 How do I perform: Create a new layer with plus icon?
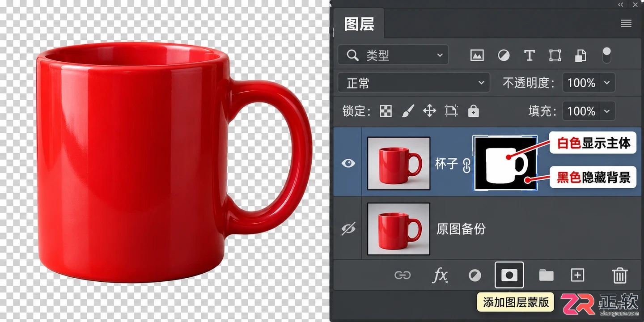click(577, 275)
